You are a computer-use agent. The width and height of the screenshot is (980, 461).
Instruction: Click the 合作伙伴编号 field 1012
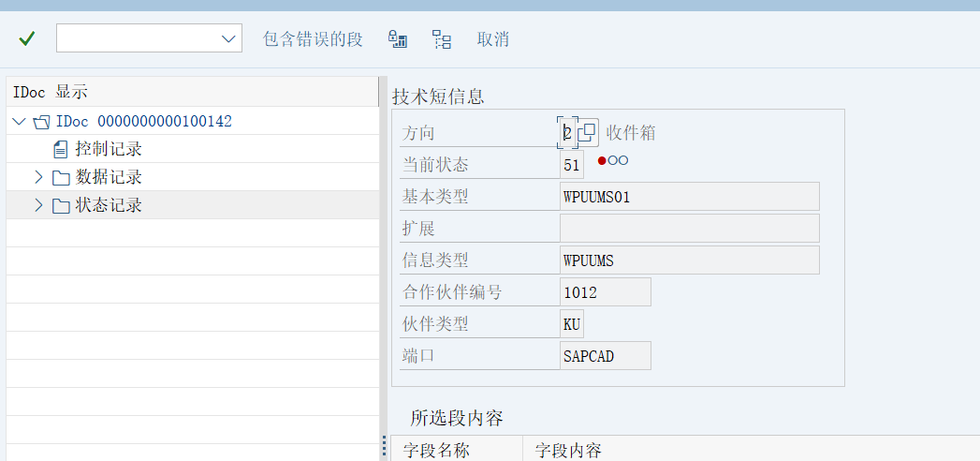click(x=606, y=291)
